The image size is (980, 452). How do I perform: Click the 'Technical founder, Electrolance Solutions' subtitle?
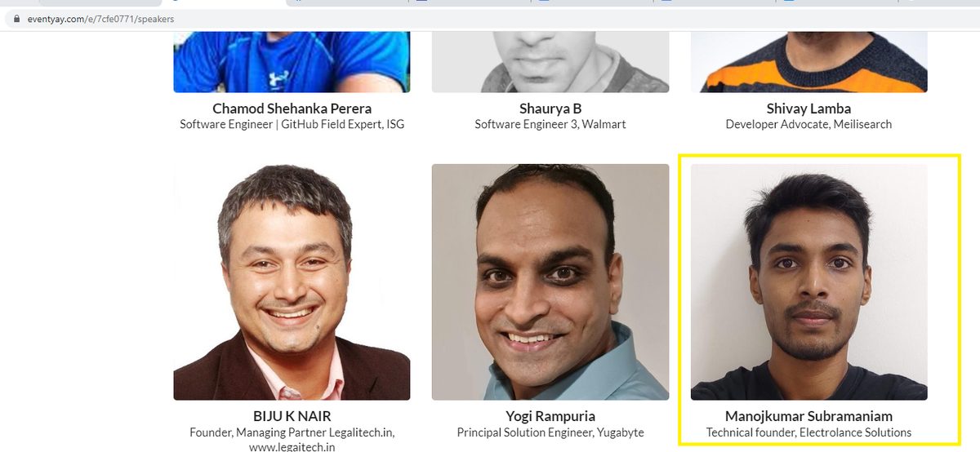click(809, 432)
